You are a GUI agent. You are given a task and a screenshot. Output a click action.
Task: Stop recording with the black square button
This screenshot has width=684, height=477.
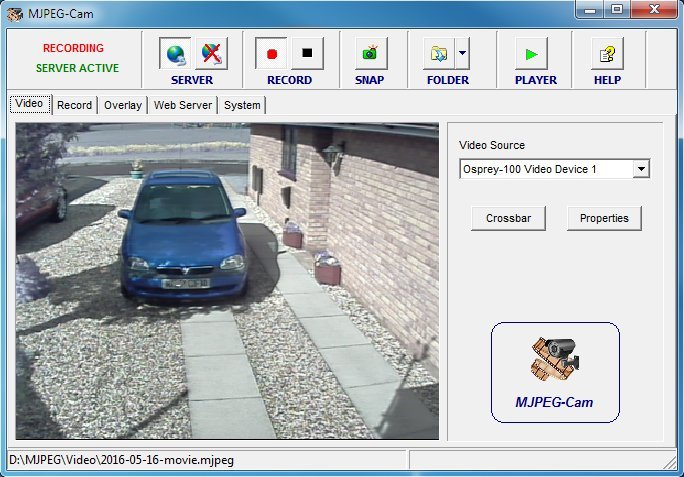tap(307, 53)
